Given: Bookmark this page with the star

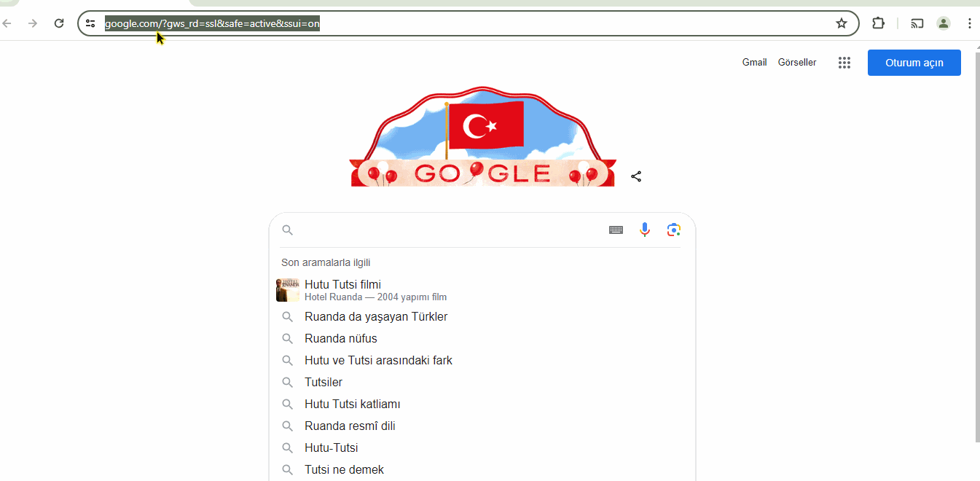Looking at the screenshot, I should (x=842, y=23).
